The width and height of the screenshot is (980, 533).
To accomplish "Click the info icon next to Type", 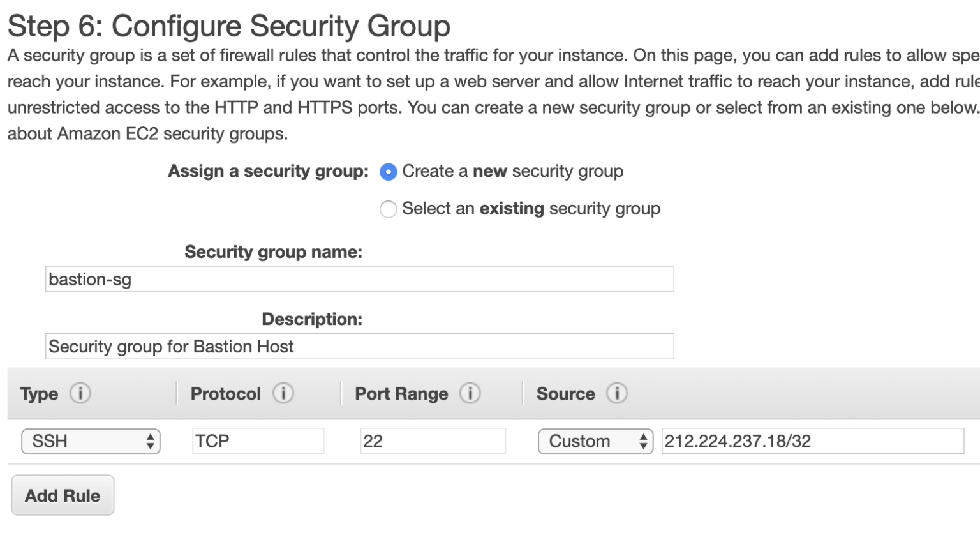I will 80,393.
